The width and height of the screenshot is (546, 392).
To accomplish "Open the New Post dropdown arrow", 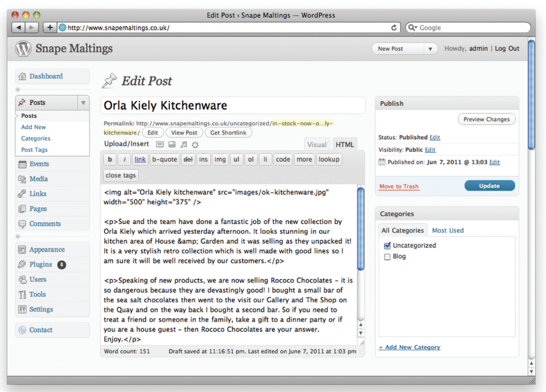I will point(430,49).
